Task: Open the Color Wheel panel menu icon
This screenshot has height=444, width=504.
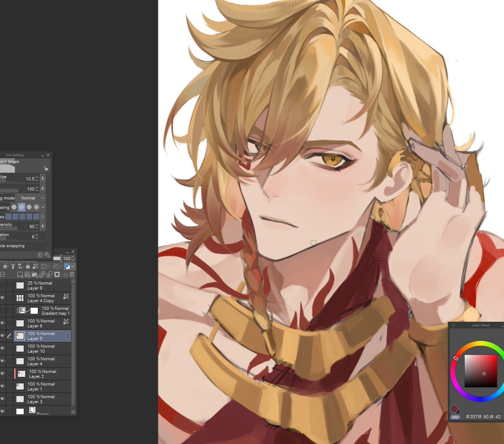Action: [x=454, y=326]
